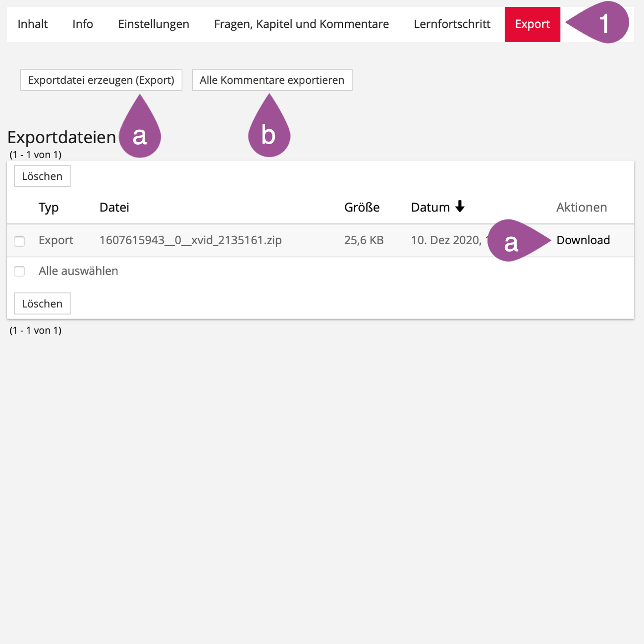This screenshot has width=644, height=644.
Task: Click Alle Kommentare exportieren button
Action: click(272, 80)
